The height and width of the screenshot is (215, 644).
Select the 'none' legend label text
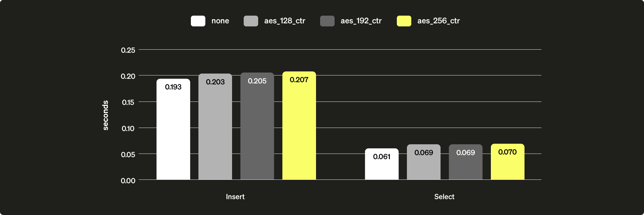220,21
